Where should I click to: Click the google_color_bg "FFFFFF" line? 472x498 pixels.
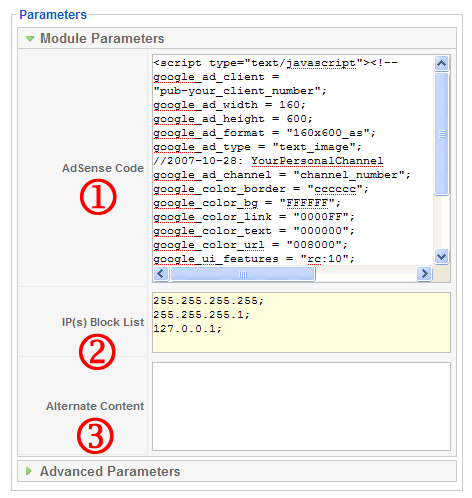247,203
